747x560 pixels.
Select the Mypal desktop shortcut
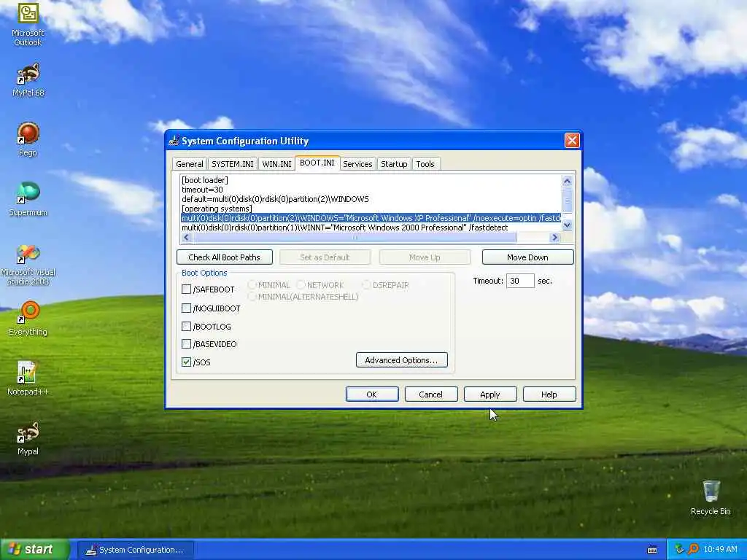tap(28, 438)
